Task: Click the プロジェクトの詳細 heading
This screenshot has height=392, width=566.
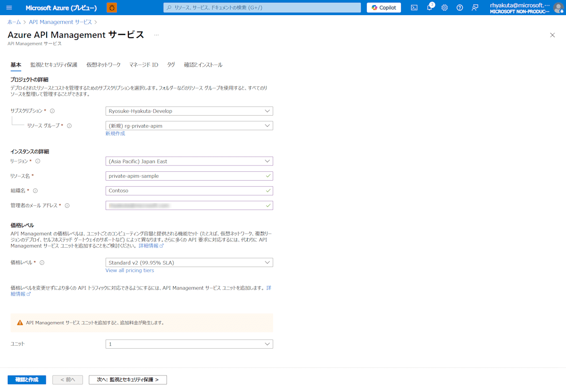Action: [29, 80]
